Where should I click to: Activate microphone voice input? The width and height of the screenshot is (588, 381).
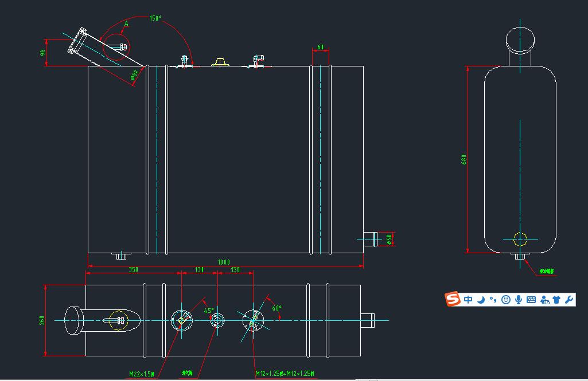click(x=519, y=300)
